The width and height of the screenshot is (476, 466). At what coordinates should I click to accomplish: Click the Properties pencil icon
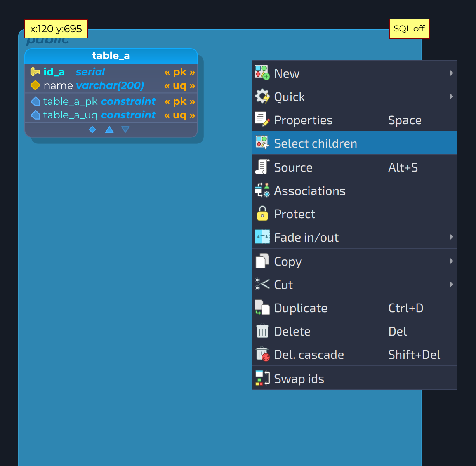(x=262, y=119)
